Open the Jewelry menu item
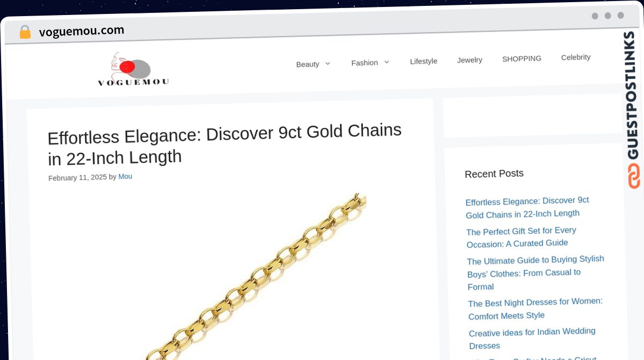 pos(470,60)
